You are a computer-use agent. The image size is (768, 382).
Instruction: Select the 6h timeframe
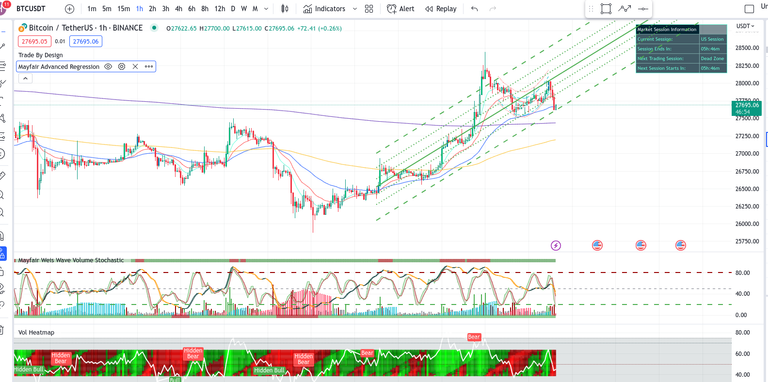click(x=192, y=9)
